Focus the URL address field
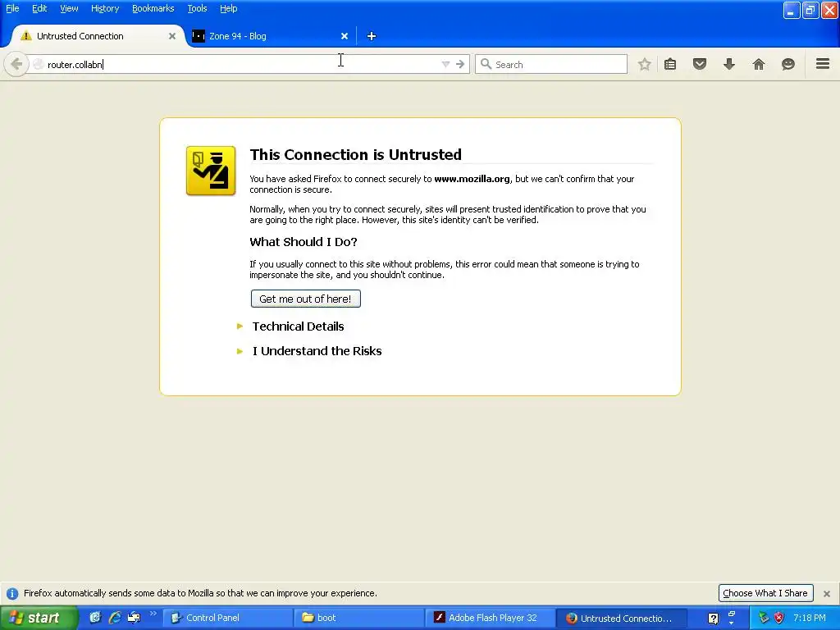Screen dimensions: 840x630 pyautogui.click(x=241, y=64)
